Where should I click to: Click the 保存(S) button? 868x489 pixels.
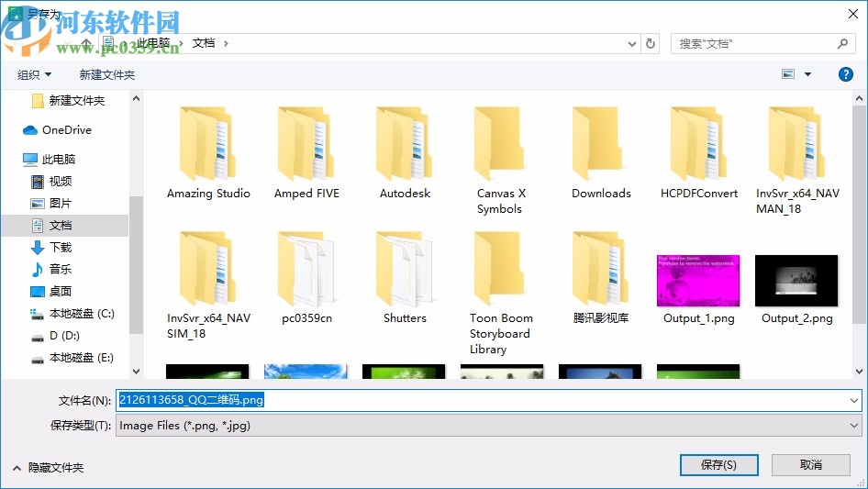pos(718,464)
